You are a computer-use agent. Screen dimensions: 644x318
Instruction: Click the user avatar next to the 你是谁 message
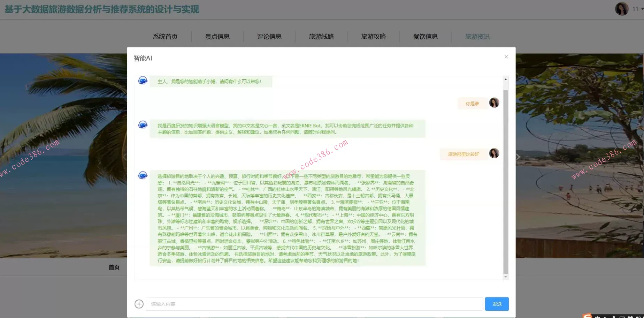[x=494, y=103]
